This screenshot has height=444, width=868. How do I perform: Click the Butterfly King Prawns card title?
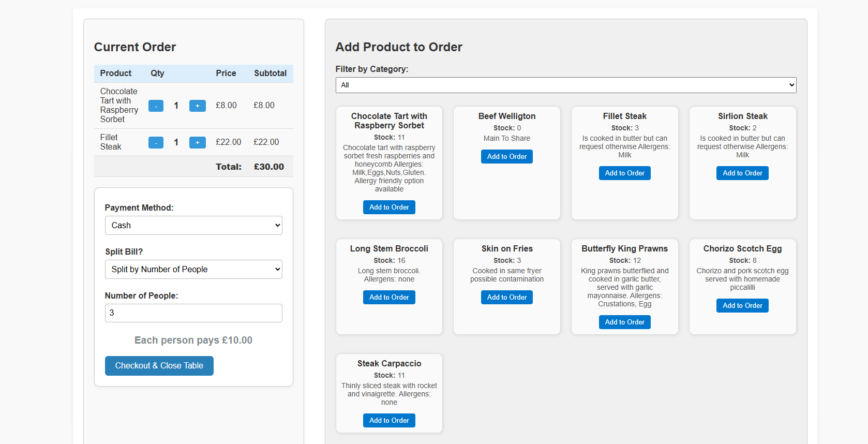point(625,249)
